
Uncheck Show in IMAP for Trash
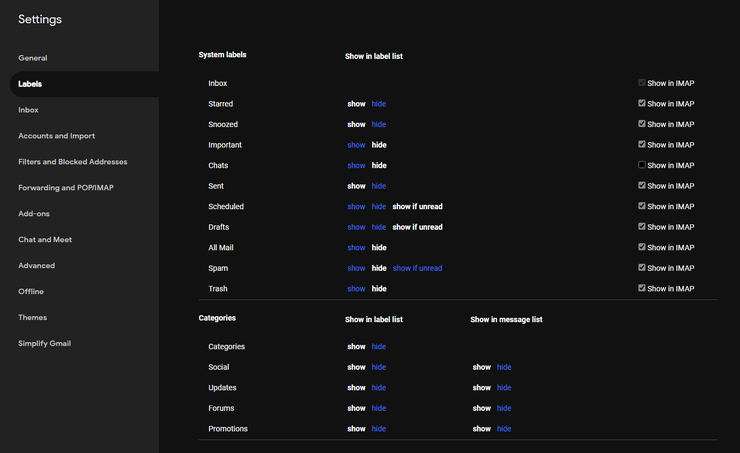(641, 288)
